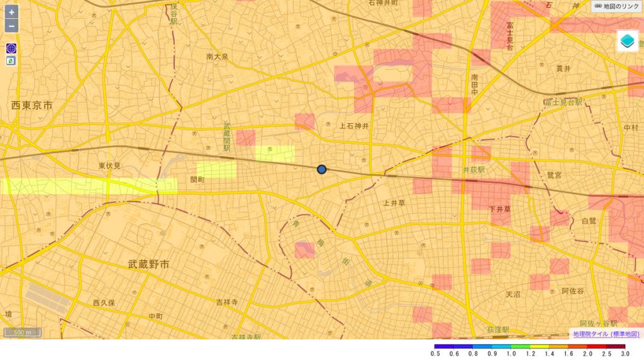The image size is (644, 362).
Task: Click the yellow legend swatch between 1.2 and 1.4
Action: tap(538, 346)
